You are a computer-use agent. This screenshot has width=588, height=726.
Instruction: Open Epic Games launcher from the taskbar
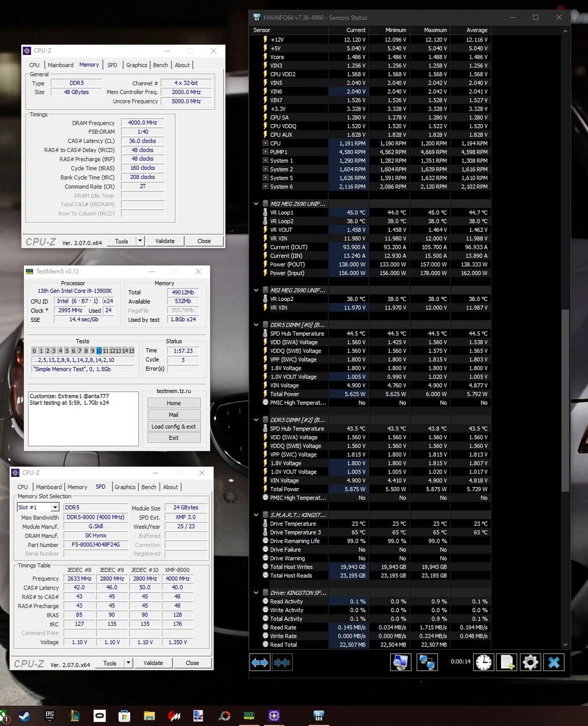click(x=50, y=716)
